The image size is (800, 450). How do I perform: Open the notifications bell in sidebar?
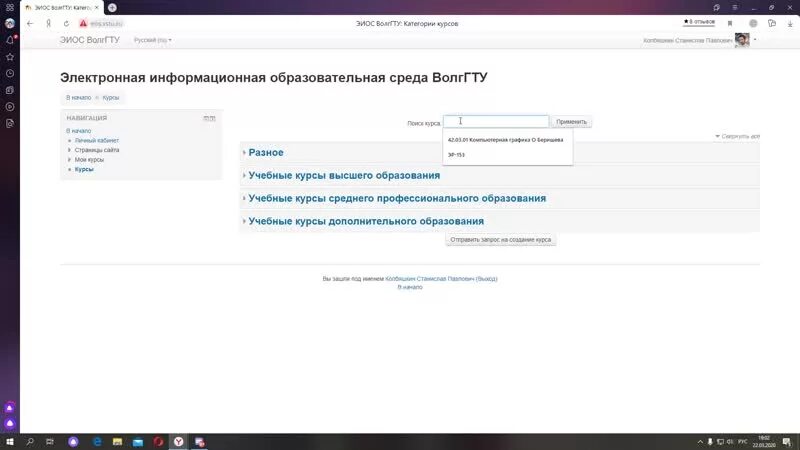click(x=10, y=40)
